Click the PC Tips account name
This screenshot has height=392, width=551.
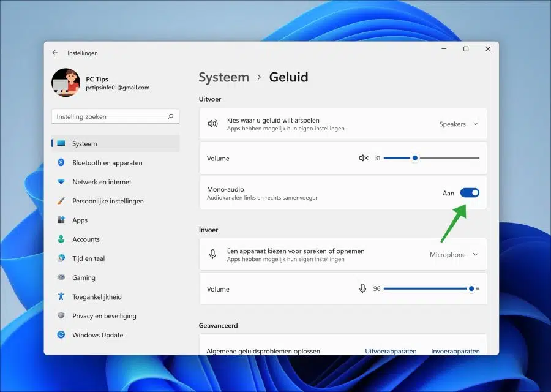click(97, 79)
